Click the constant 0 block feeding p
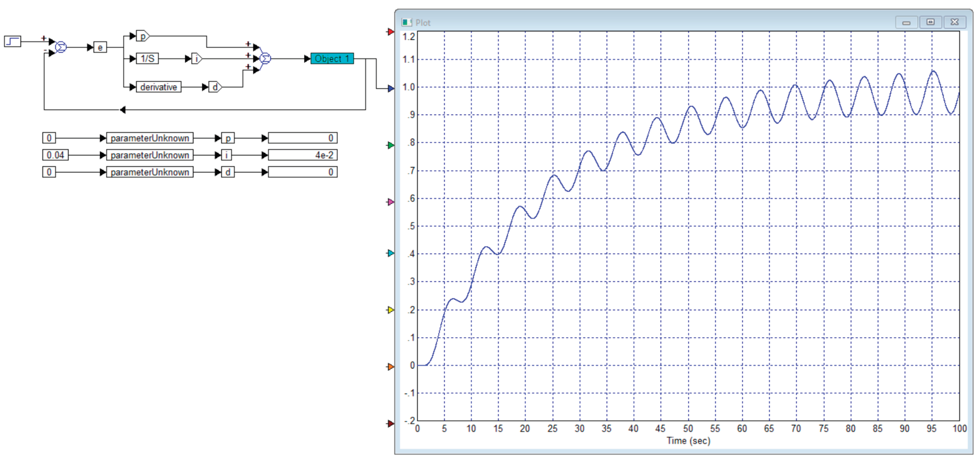Viewport: 980px width, 460px height. click(49, 138)
